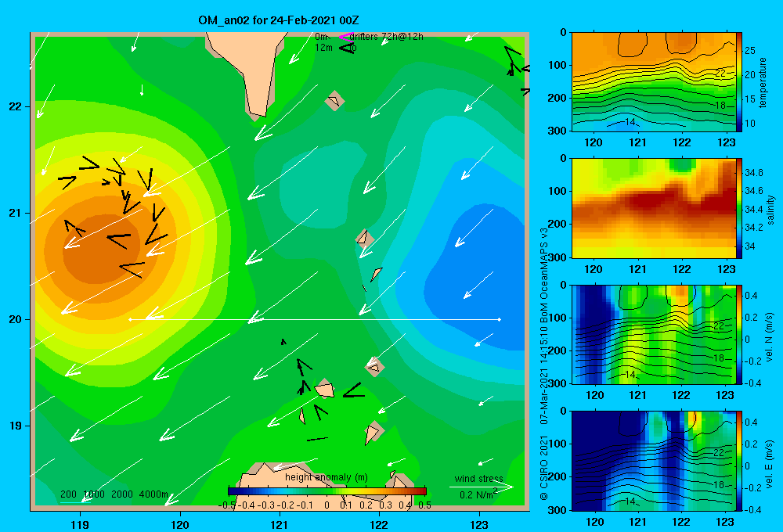Viewport: 783px width, 532px height.
Task: Click the latitude 19 axis label
Action: 15,426
